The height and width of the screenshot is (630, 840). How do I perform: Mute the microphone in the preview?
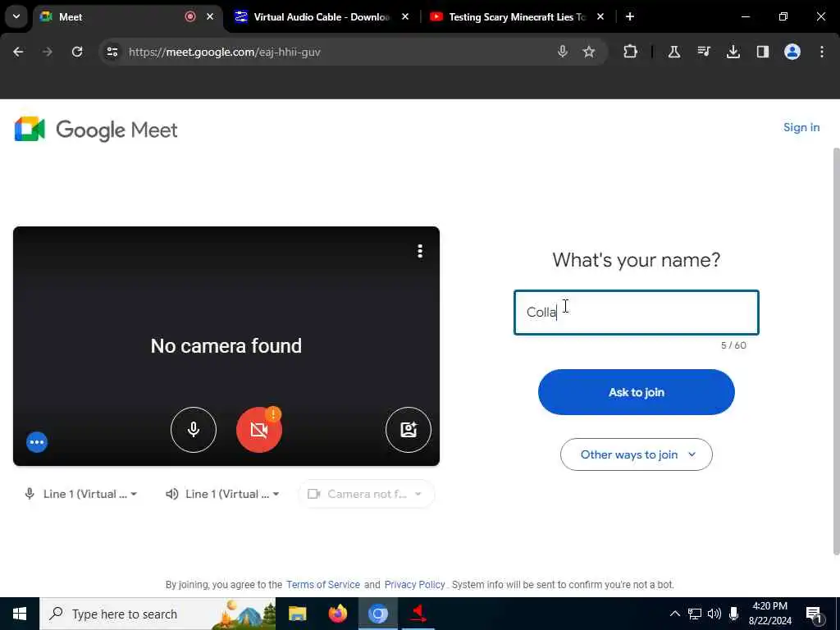[x=194, y=430]
